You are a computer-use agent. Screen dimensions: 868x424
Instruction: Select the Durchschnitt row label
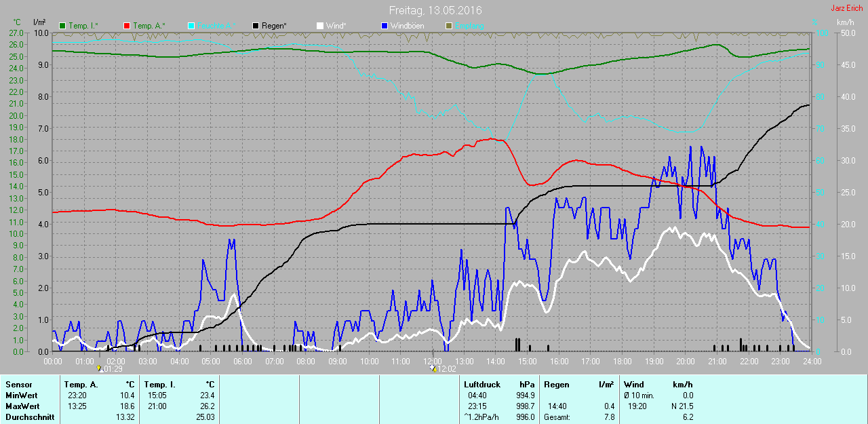[30, 417]
